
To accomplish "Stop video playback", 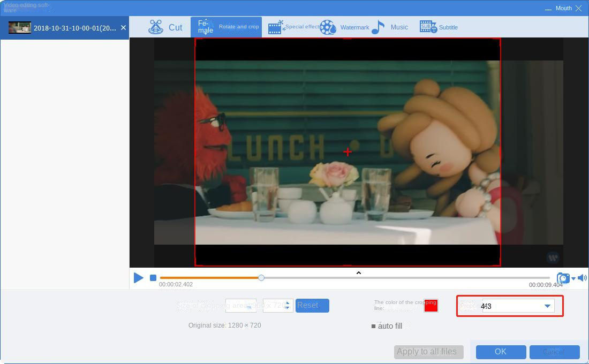I will click(153, 278).
